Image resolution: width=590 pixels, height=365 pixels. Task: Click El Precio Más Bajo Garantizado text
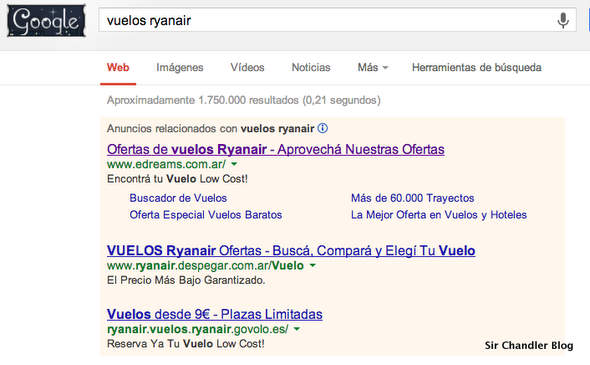click(186, 280)
